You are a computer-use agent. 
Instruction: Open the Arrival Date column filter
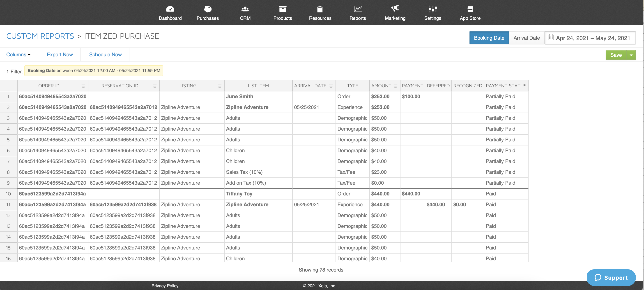331,86
